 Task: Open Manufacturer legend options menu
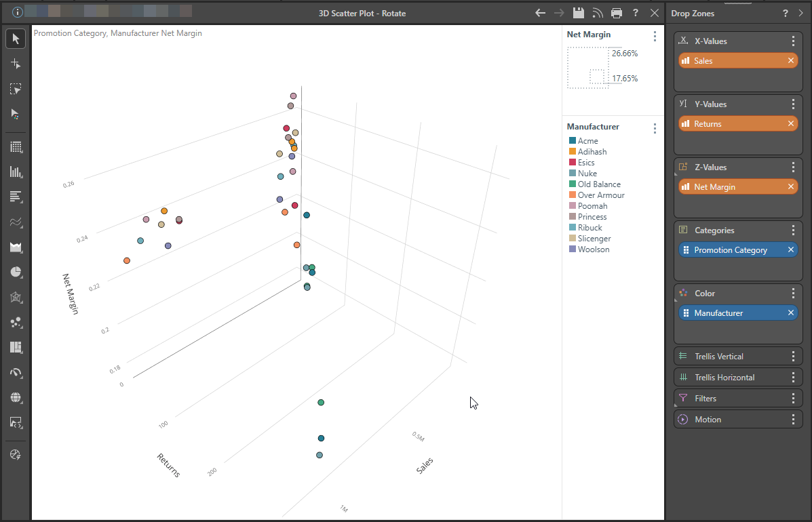pos(655,127)
